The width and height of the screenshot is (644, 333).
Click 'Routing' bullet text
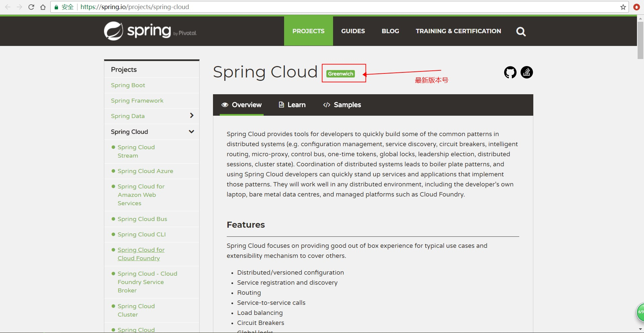coord(249,293)
